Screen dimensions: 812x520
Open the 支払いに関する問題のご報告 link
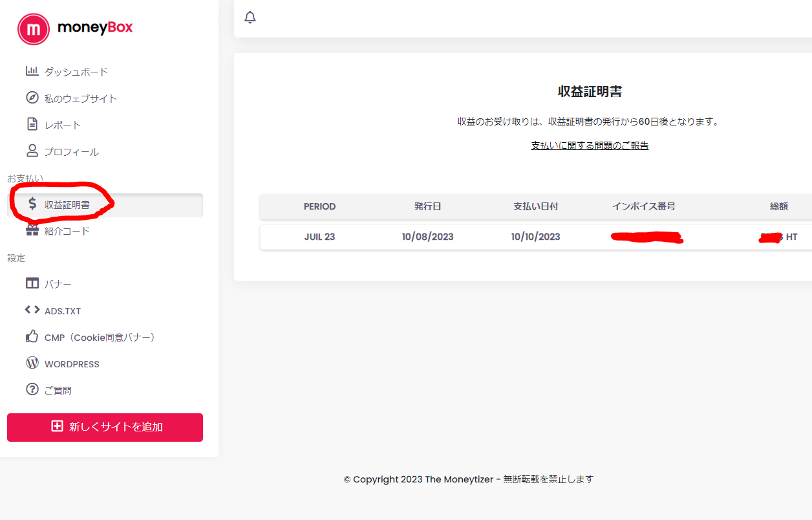click(589, 145)
